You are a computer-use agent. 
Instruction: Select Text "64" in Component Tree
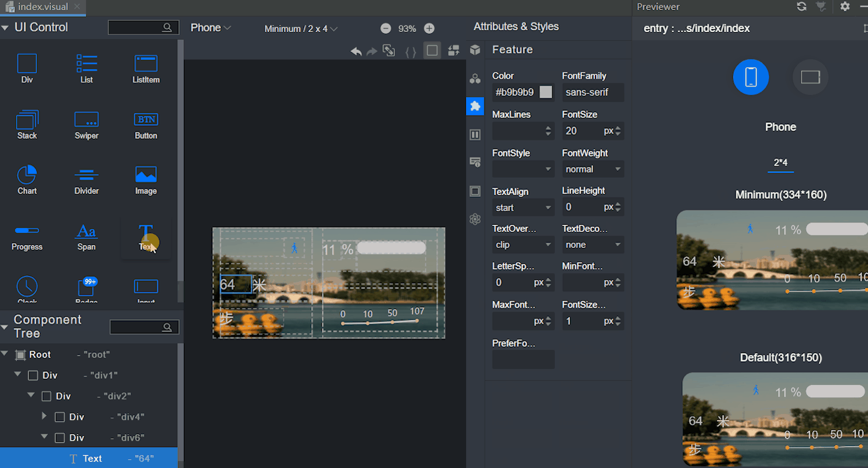pos(89,458)
